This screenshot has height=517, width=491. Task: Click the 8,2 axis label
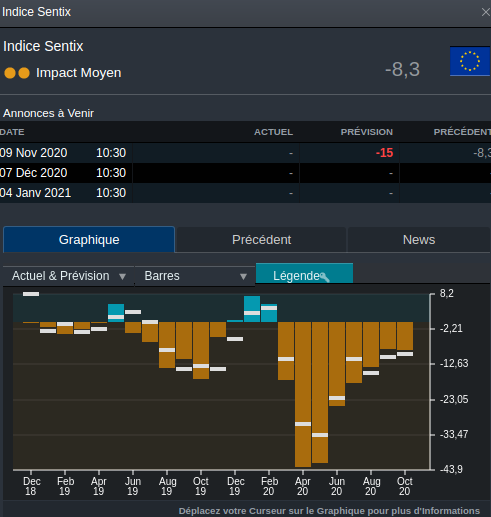[447, 293]
